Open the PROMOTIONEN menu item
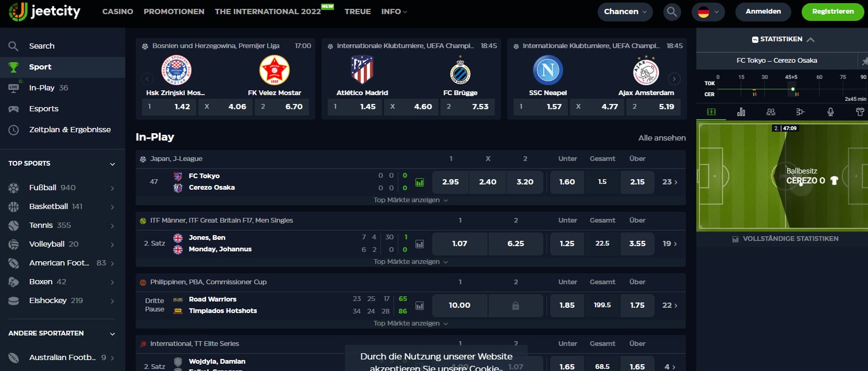 point(174,11)
